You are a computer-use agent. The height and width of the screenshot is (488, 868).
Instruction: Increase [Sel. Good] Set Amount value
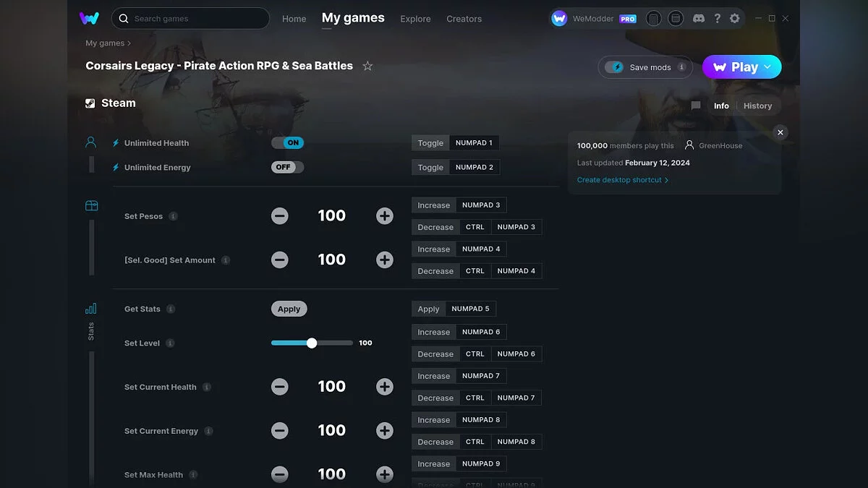(385, 260)
